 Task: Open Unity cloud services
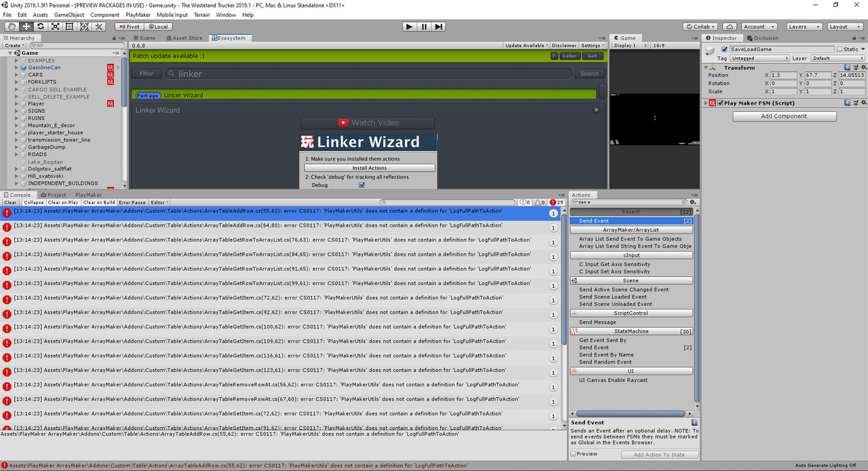tap(729, 26)
